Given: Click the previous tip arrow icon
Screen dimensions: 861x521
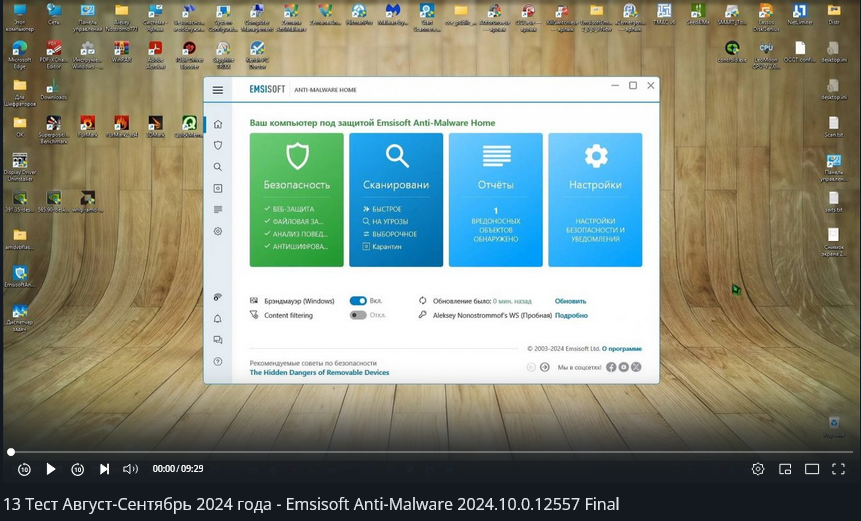Looking at the screenshot, I should (x=531, y=367).
